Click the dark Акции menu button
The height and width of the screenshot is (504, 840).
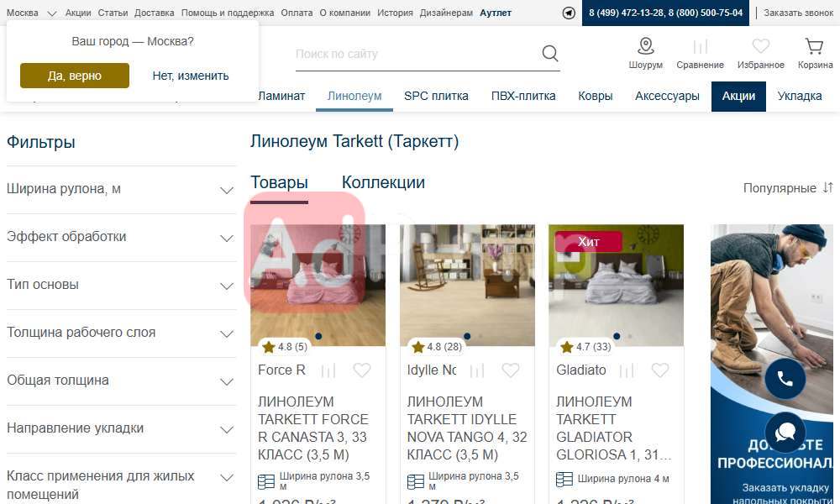(738, 97)
